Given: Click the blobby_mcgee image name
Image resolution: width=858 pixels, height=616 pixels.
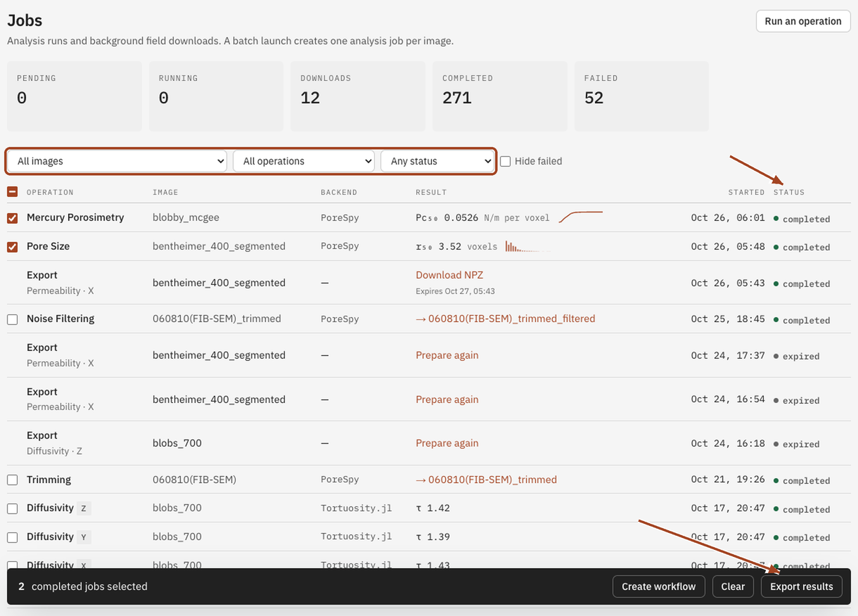Looking at the screenshot, I should [x=186, y=217].
